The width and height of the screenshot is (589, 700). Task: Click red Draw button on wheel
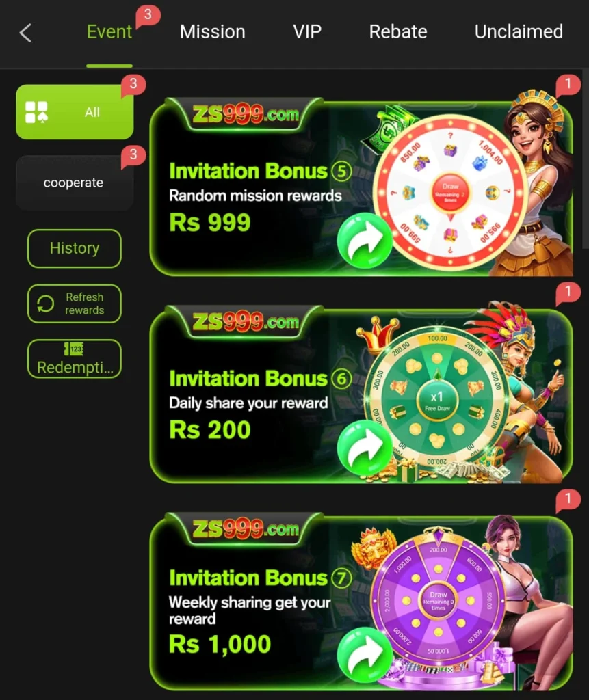point(450,193)
